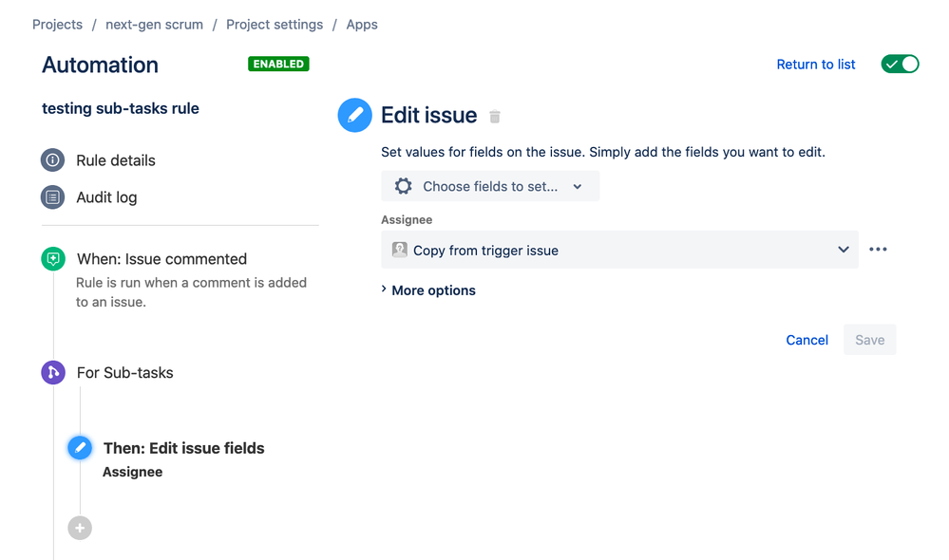
Task: Open the three-dots menu beside Assignee field
Action: click(878, 250)
